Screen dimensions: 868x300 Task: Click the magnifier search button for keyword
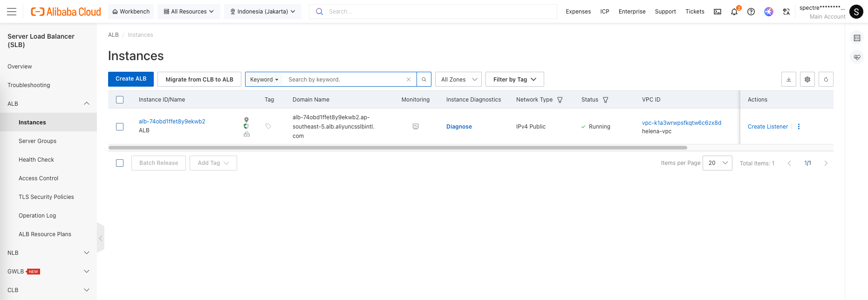(x=424, y=79)
